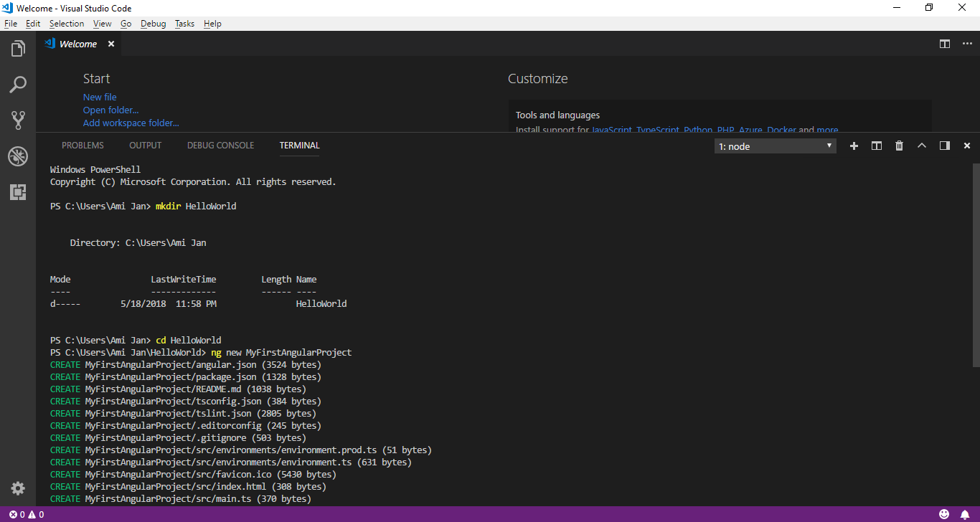
Task: Click the environment.prod.ts CREATE line
Action: pyautogui.click(x=241, y=450)
